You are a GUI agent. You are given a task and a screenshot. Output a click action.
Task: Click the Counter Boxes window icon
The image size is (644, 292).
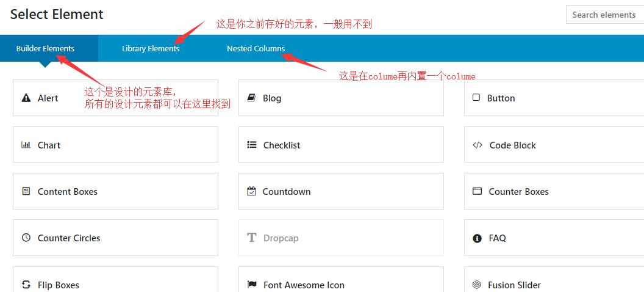pos(477,191)
